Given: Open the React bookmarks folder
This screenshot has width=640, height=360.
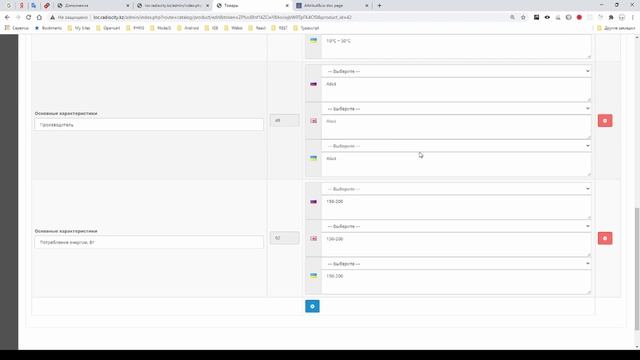Looking at the screenshot, I should (257, 28).
